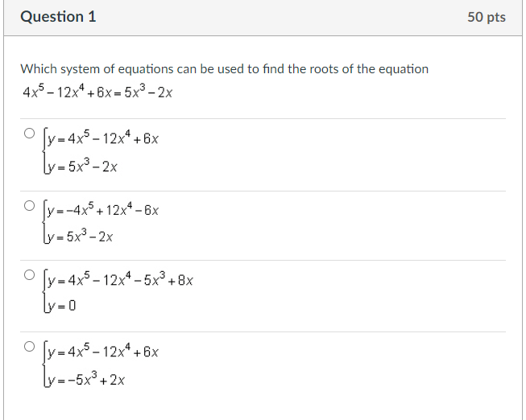The width and height of the screenshot is (526, 420).
Task: Click first option's equation y = 4x⁵ − 12x⁴ + 6x
Action: [x=103, y=138]
